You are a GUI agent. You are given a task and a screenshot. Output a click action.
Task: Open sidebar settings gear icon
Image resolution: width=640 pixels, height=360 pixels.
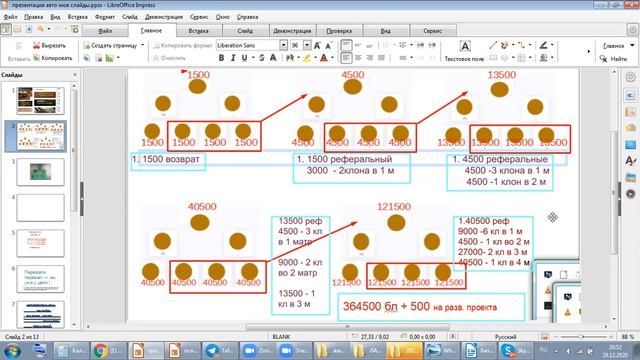pos(630,77)
